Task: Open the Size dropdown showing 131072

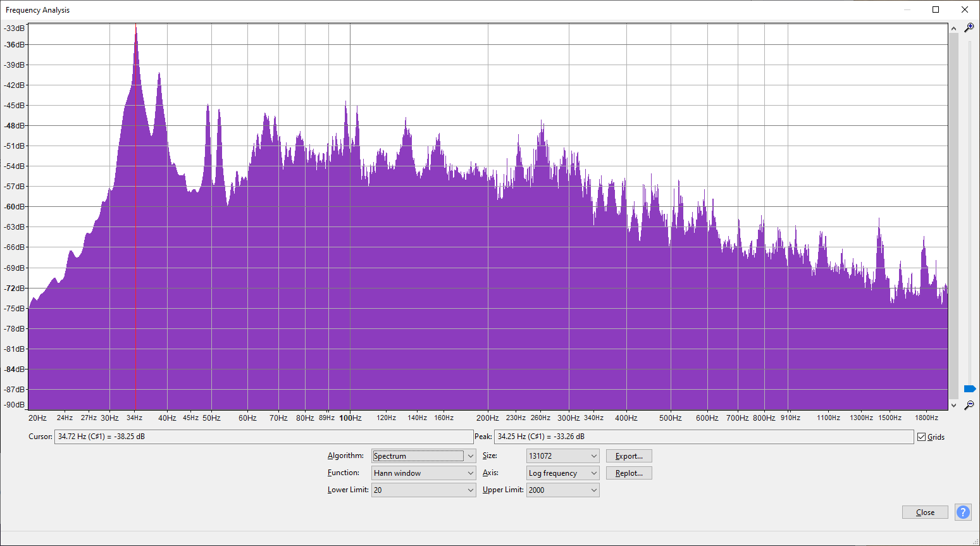Action: pos(563,456)
